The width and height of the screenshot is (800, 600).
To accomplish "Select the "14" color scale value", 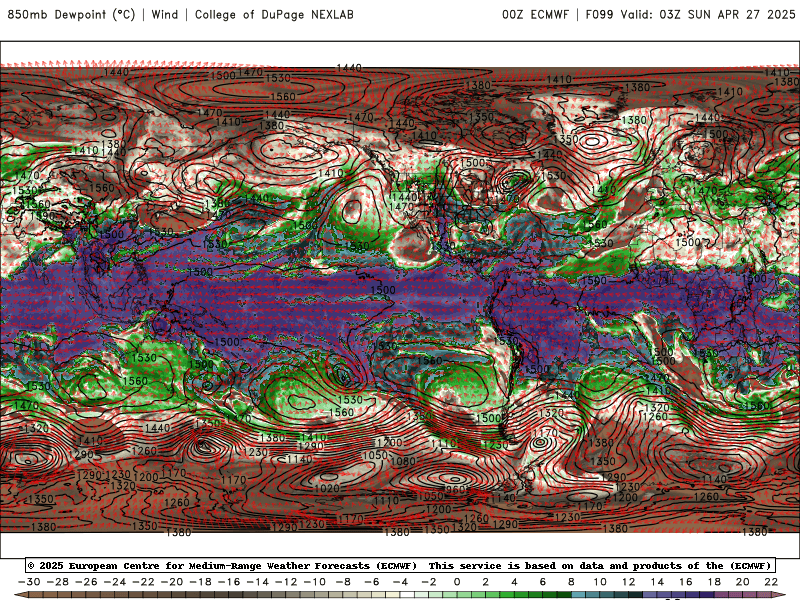I will click(657, 582).
